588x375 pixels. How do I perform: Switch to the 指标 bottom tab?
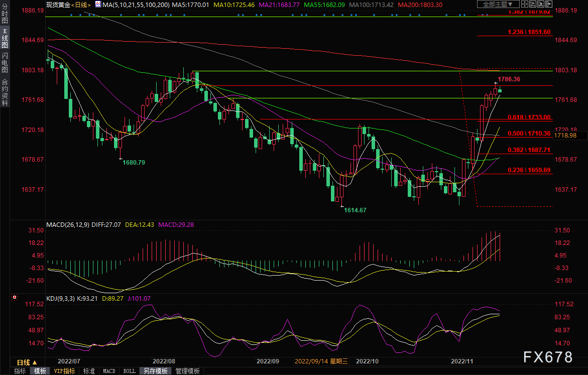pos(20,371)
